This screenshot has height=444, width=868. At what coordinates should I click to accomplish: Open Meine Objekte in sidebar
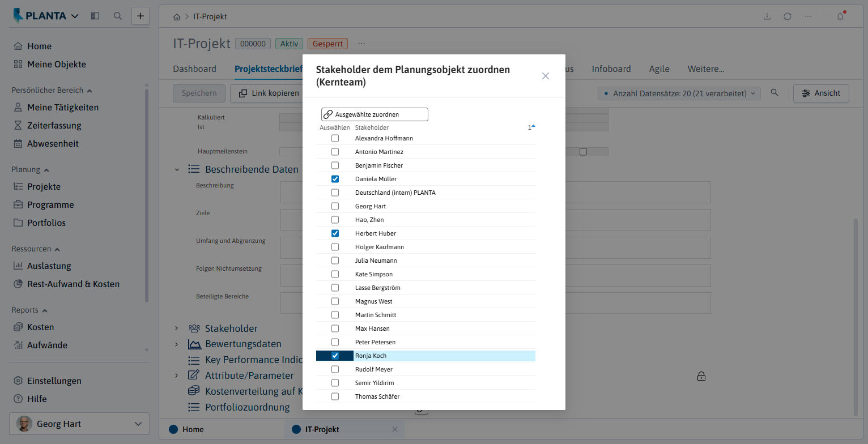point(49,65)
